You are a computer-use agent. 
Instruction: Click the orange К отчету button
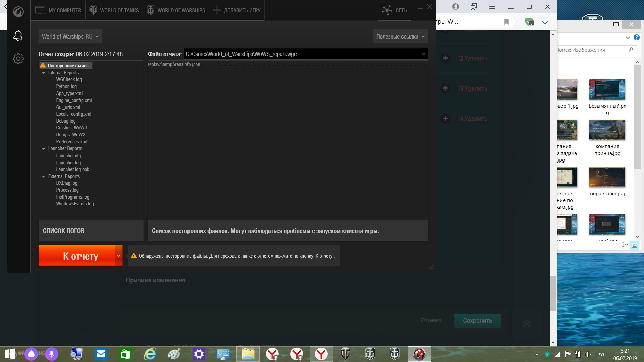77,256
